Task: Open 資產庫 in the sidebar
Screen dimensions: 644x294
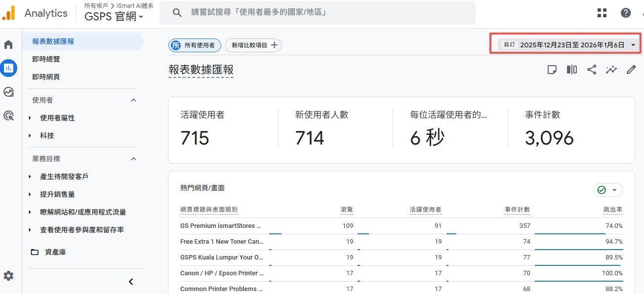Action: point(55,252)
